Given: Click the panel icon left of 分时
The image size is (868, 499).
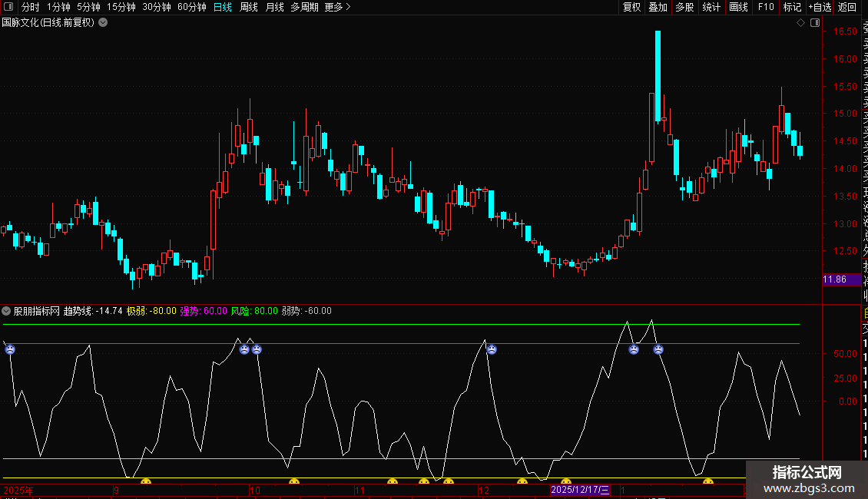Looking at the screenshot, I should coord(9,7).
